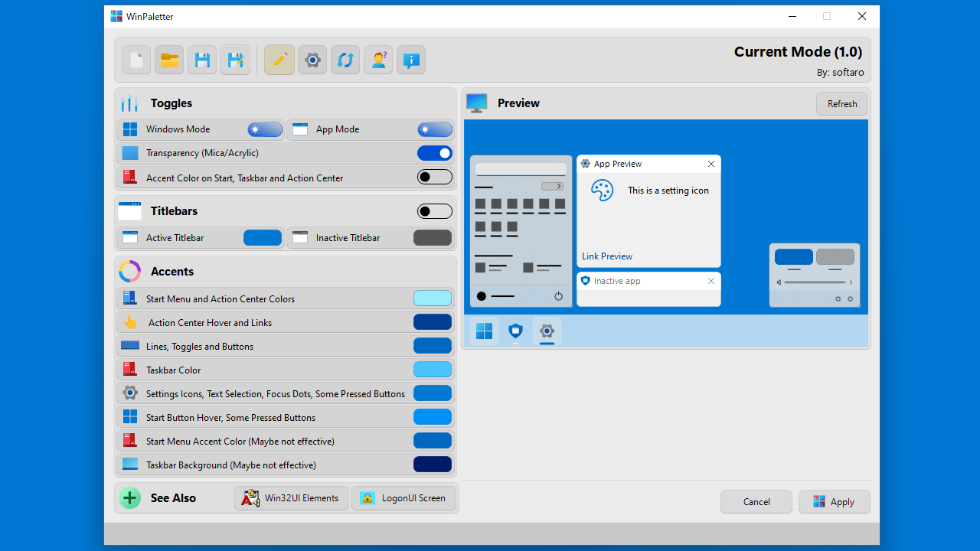The width and height of the screenshot is (980, 551).
Task: Click the 'Current Mode (1.0)' title text
Action: click(798, 52)
